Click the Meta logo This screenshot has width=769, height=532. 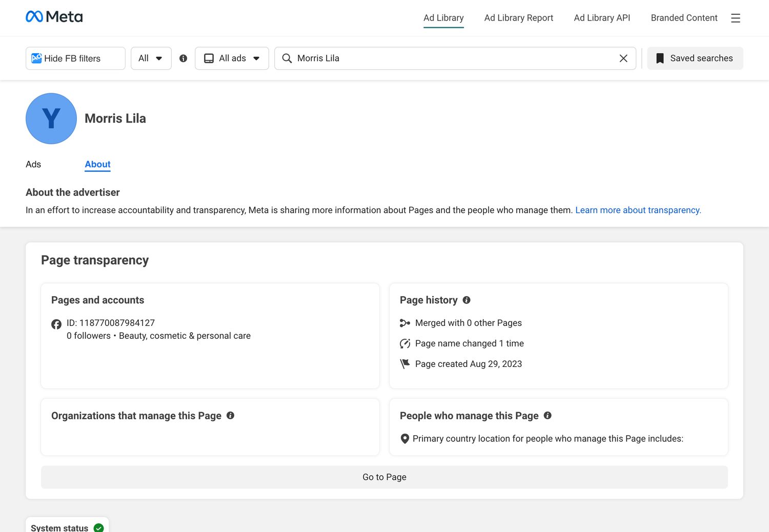coord(54,17)
